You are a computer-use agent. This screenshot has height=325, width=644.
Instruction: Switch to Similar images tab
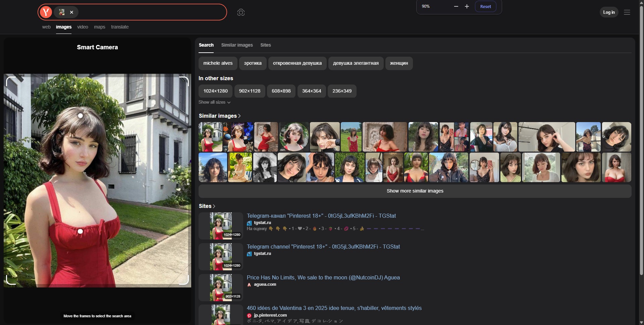(237, 45)
